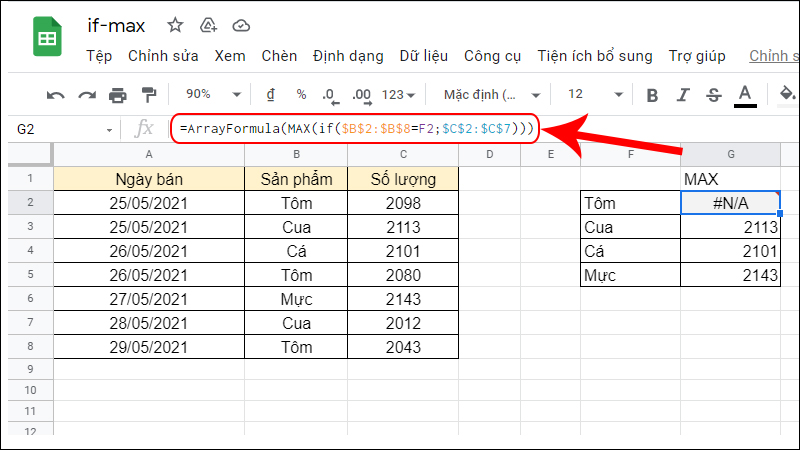Undo the last action
The width and height of the screenshot is (800, 450).
pyautogui.click(x=56, y=95)
